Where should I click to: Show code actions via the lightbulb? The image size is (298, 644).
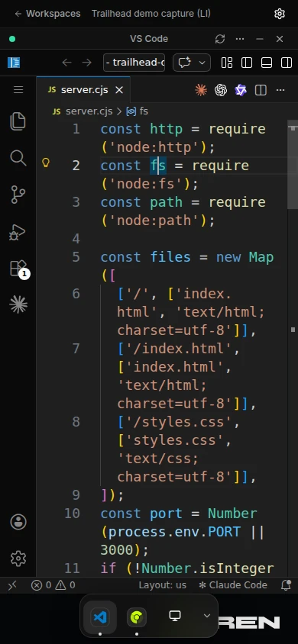46,163
